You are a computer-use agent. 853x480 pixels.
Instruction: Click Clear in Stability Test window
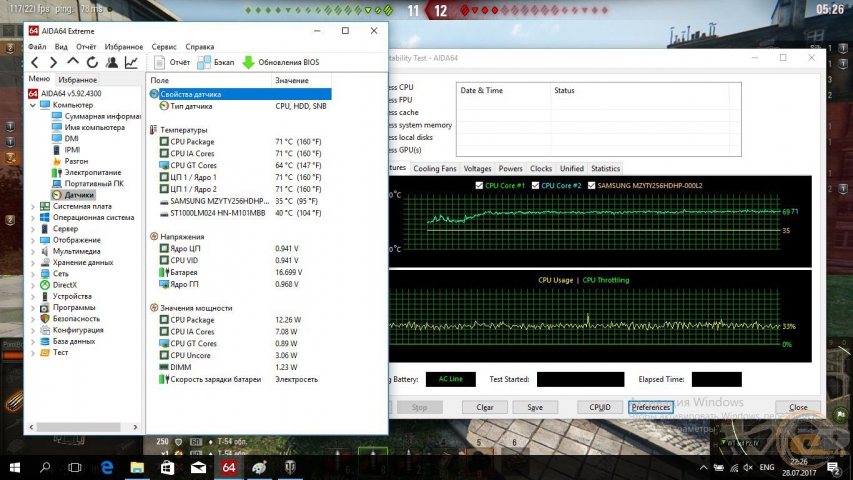tap(484, 407)
